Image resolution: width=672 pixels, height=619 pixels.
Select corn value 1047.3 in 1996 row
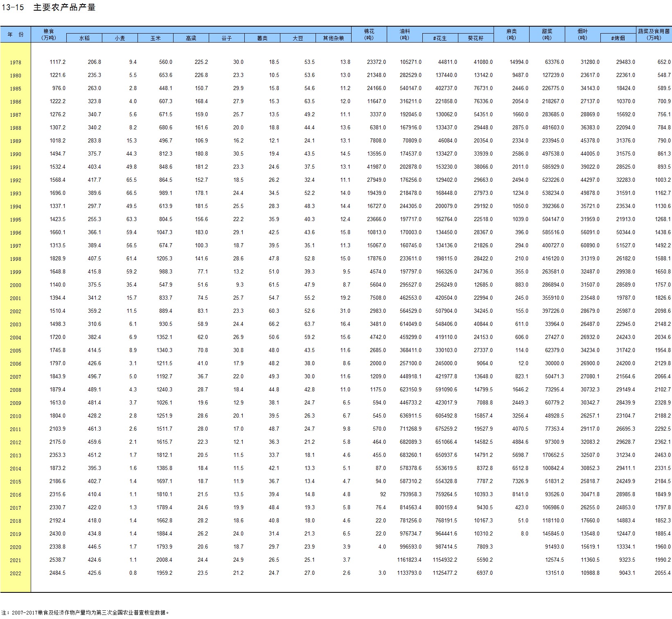[165, 233]
